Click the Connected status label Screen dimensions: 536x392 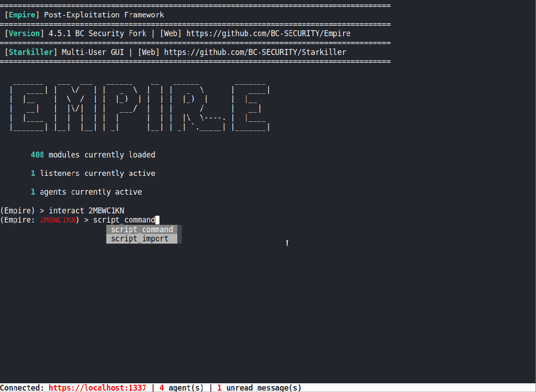tap(22, 388)
